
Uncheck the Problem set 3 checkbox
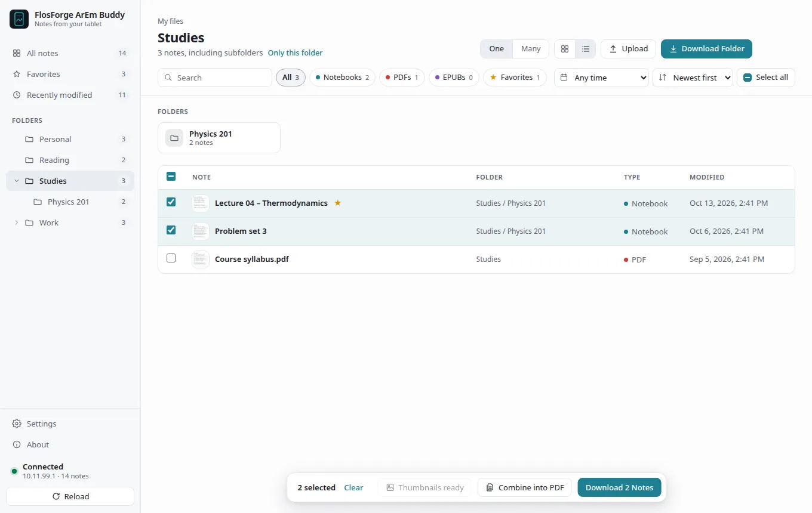tap(171, 230)
